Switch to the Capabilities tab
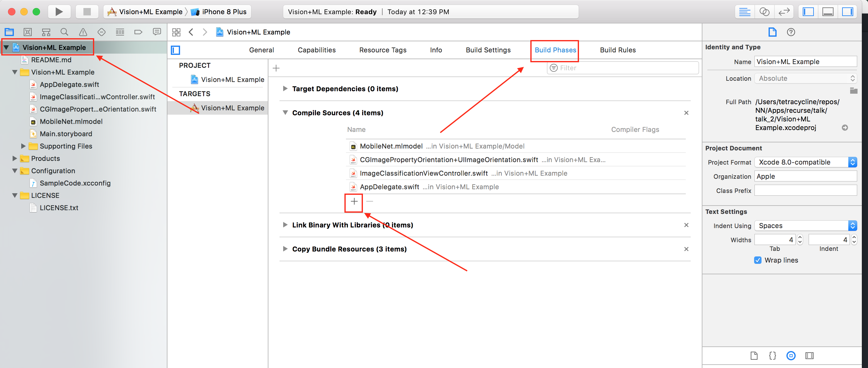The width and height of the screenshot is (868, 368). point(316,50)
